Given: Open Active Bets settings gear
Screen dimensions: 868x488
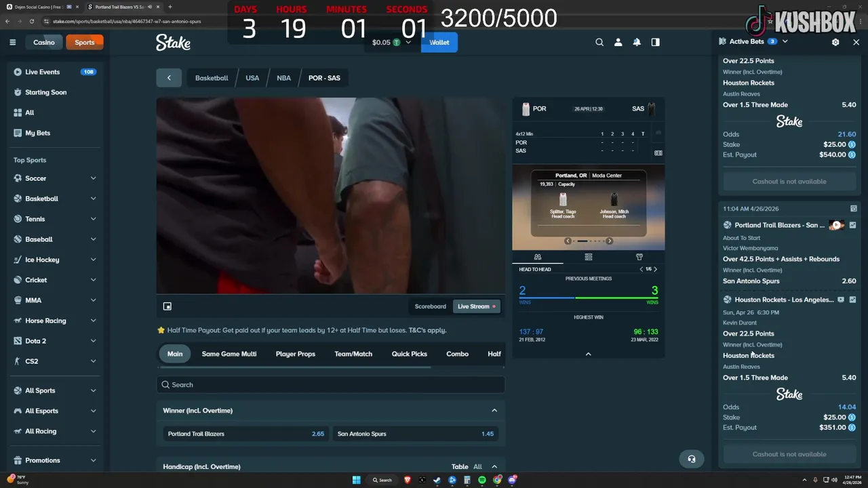Looking at the screenshot, I should pyautogui.click(x=835, y=42).
